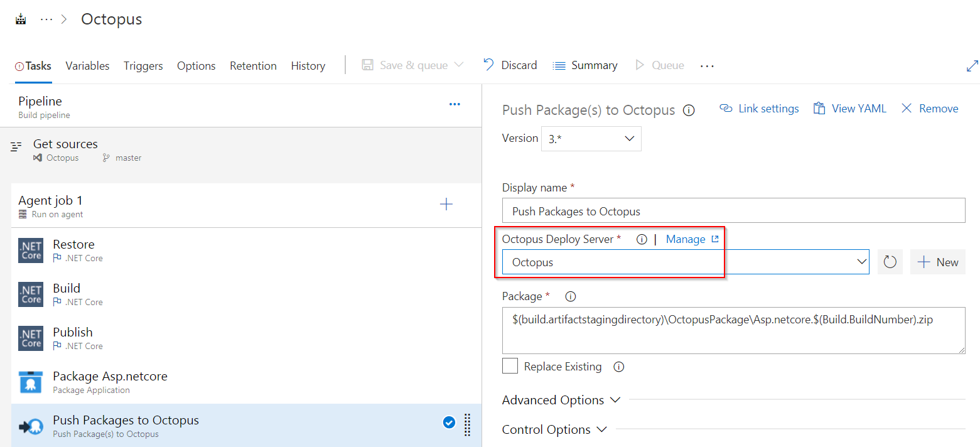Click the Push Packages to Octopus task icon

coord(31,426)
